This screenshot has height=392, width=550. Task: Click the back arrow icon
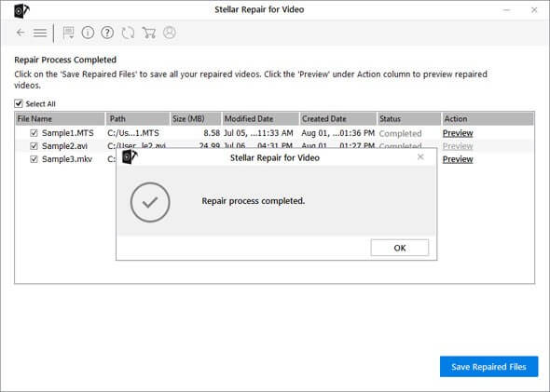[x=21, y=33]
